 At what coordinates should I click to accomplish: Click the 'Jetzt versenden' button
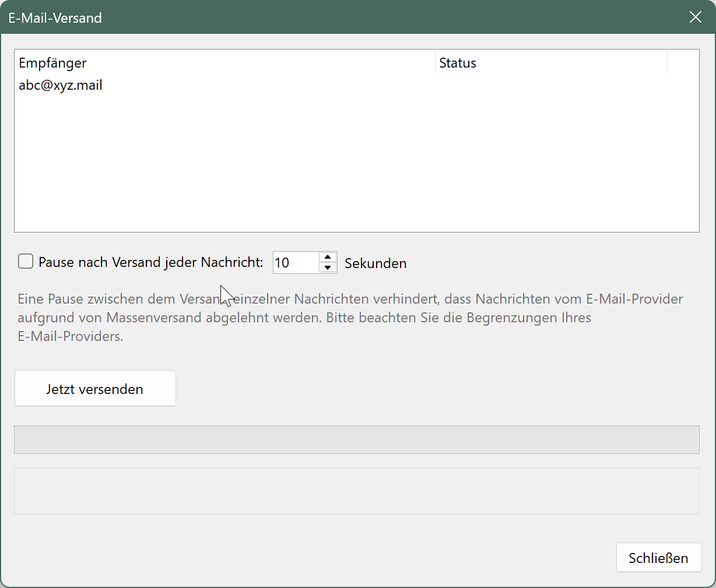pos(94,388)
